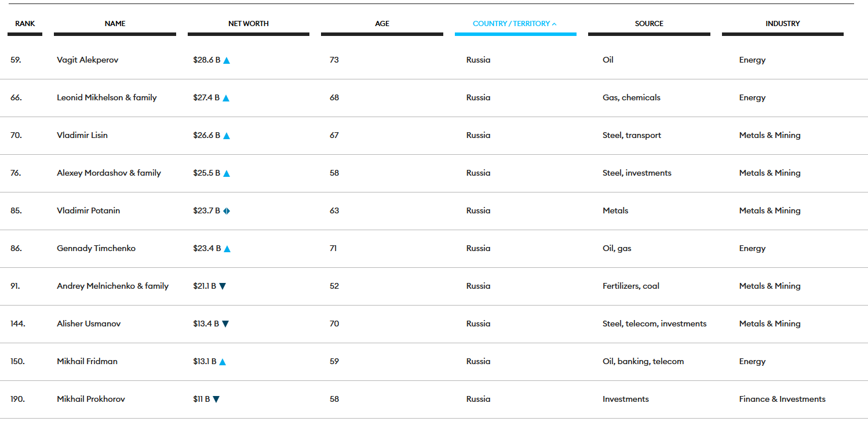868x425 pixels.
Task: Click the unchanged diamond icon by $23.7 B
Action: [x=227, y=211]
